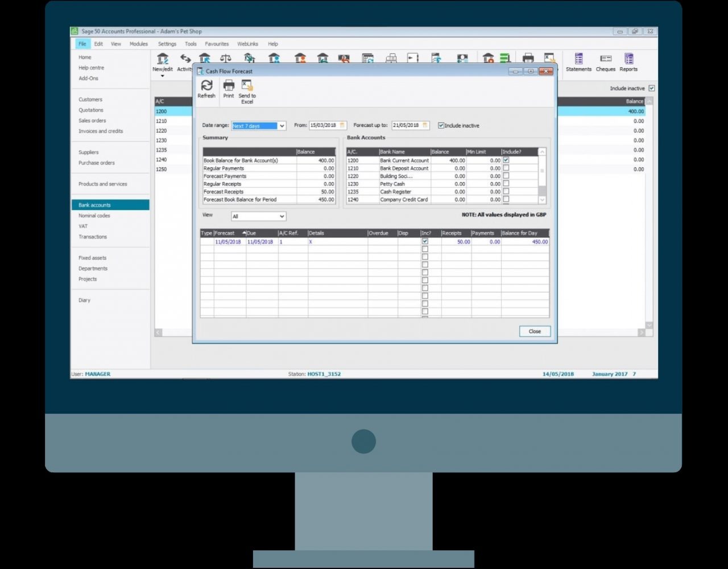This screenshot has width=728, height=569.
Task: Click the Close button in Cash Flow Forecast
Action: 535,331
